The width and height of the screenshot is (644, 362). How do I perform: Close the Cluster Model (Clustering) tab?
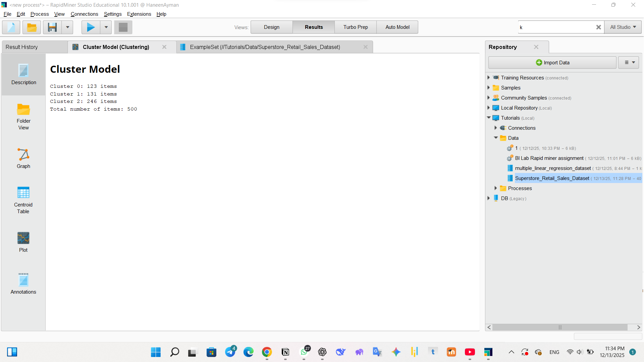(164, 47)
